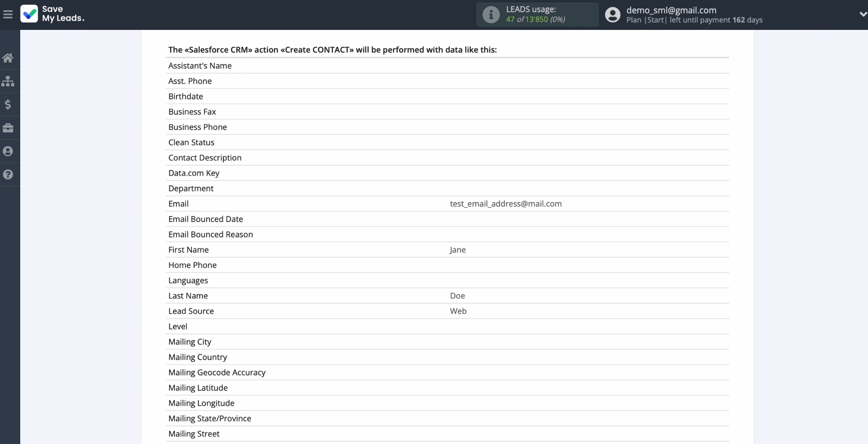Open help question mark icon
This screenshot has width=868, height=444.
coord(8,174)
